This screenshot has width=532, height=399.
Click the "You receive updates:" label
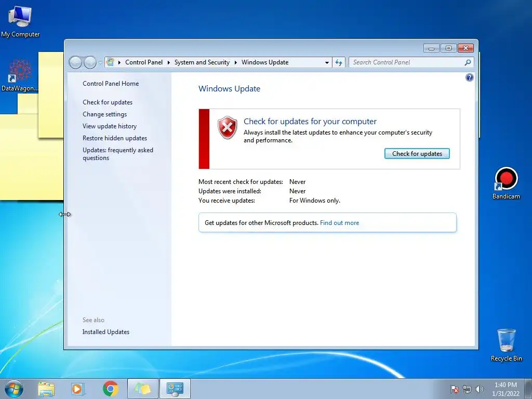pyautogui.click(x=227, y=201)
